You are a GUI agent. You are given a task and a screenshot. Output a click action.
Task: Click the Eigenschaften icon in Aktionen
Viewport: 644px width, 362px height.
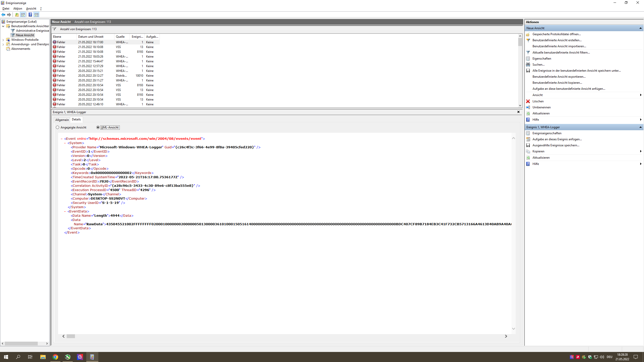528,59
